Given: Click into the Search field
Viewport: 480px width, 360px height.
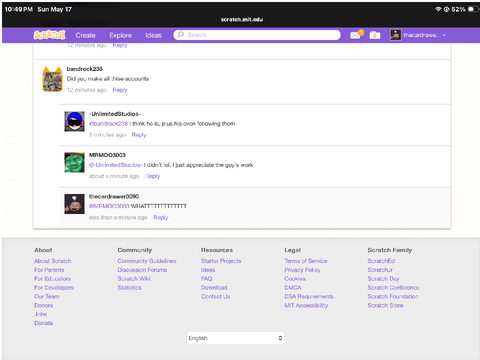Looking at the screenshot, I should click(x=257, y=35).
